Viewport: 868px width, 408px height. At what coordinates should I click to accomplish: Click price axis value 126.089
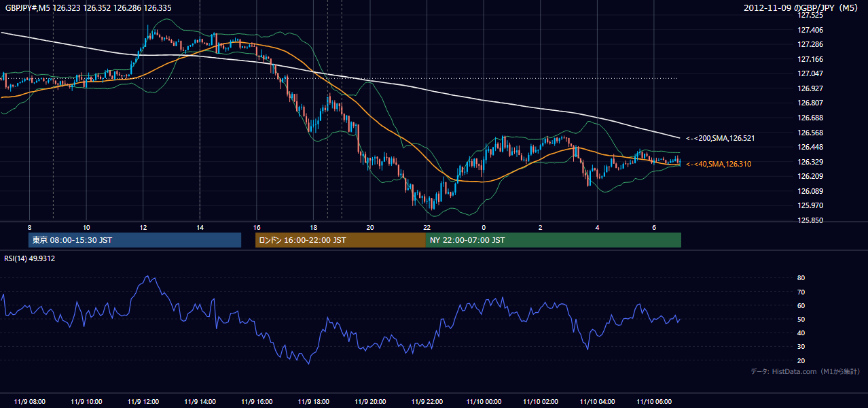coord(810,191)
